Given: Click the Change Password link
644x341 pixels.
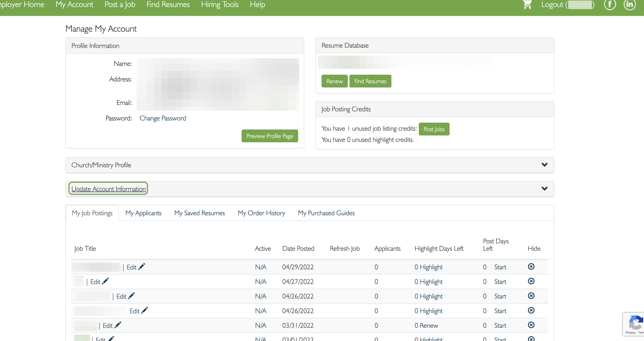Looking at the screenshot, I should point(163,118).
